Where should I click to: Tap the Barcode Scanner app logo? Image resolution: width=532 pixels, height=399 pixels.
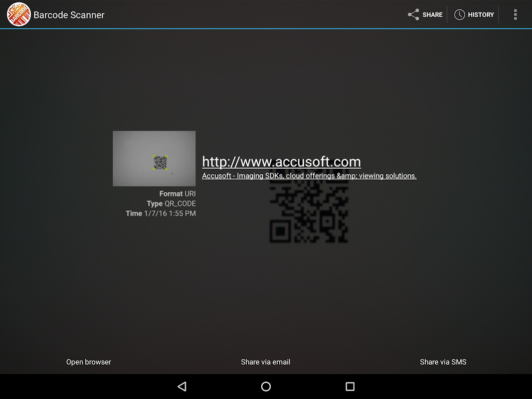point(18,14)
